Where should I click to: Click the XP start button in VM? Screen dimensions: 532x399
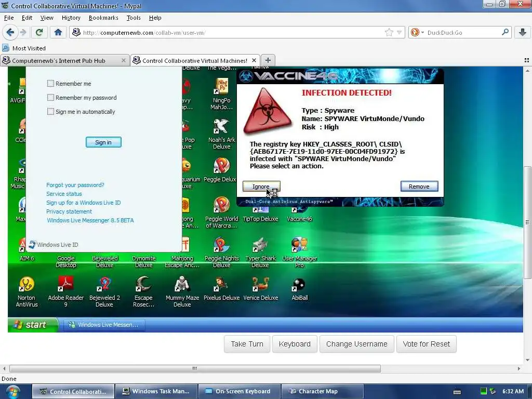point(33,325)
